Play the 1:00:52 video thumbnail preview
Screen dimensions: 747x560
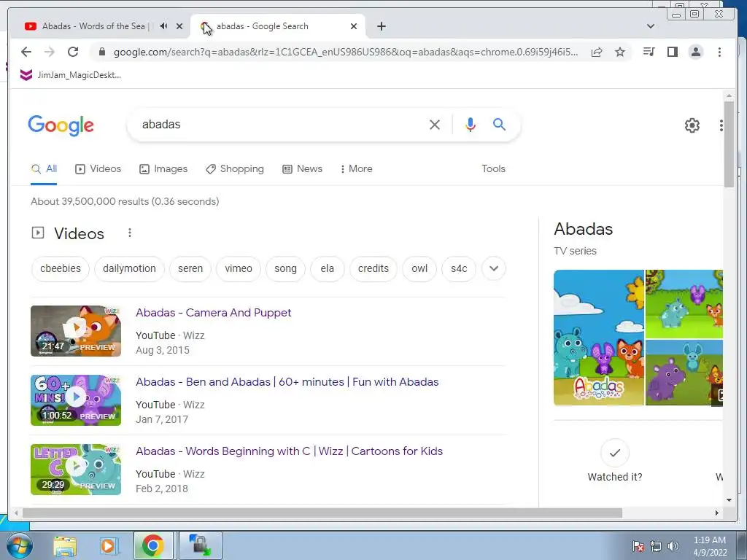coord(76,400)
